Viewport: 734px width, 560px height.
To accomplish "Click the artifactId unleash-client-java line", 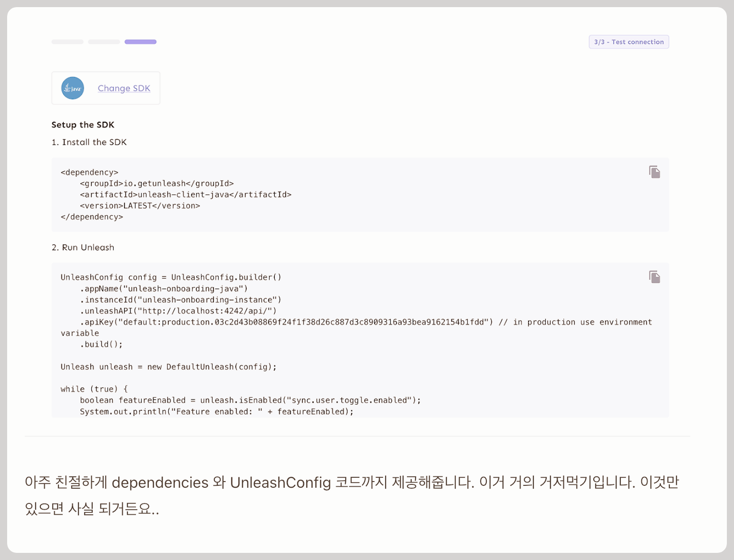I will coord(186,194).
